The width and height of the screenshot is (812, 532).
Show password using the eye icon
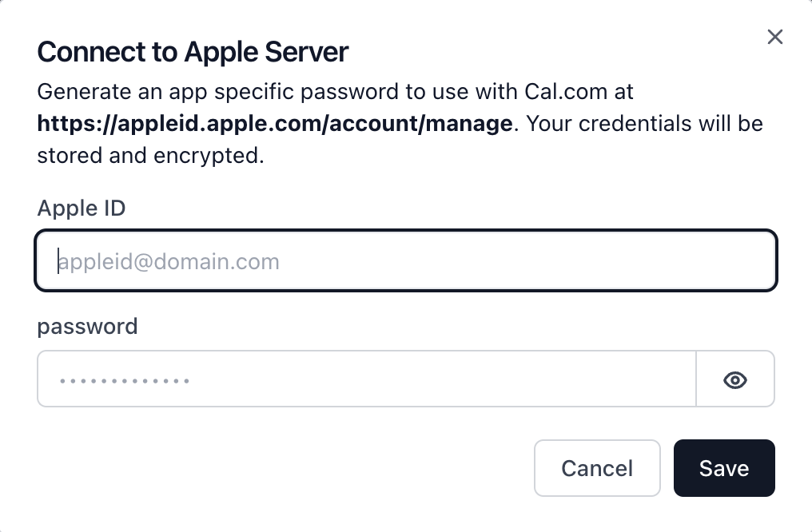point(734,380)
